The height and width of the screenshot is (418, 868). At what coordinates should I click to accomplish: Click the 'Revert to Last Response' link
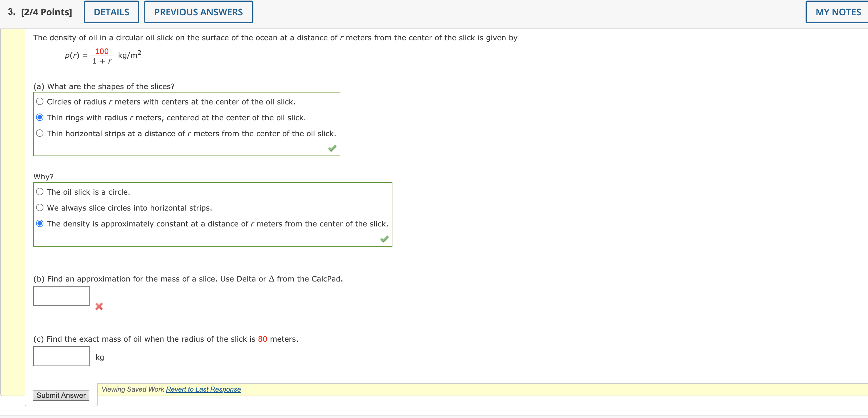tap(203, 389)
